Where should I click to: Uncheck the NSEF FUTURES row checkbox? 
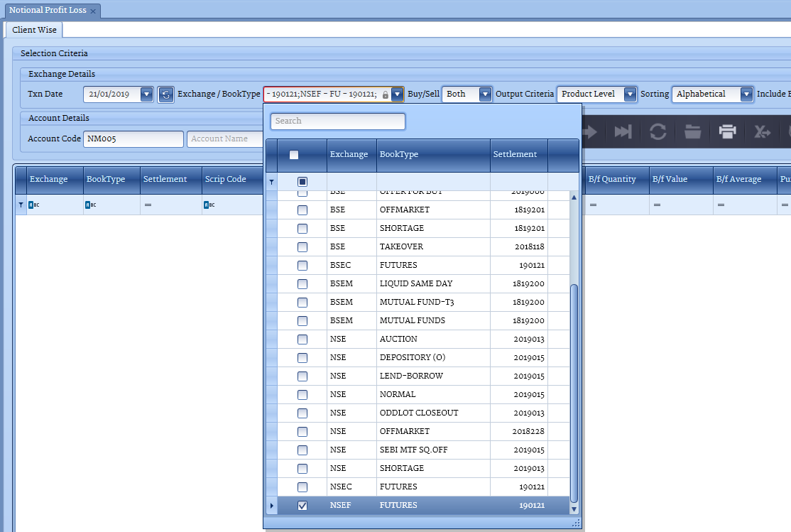tap(302, 506)
